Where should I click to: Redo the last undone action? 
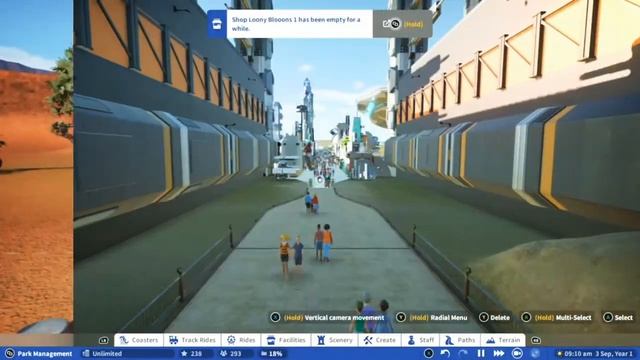(x=463, y=353)
